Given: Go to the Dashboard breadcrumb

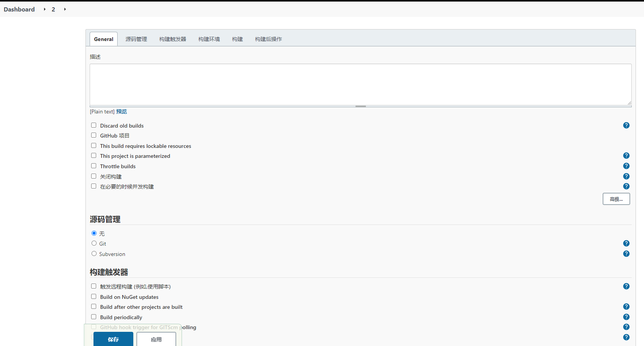Looking at the screenshot, I should pyautogui.click(x=19, y=9).
